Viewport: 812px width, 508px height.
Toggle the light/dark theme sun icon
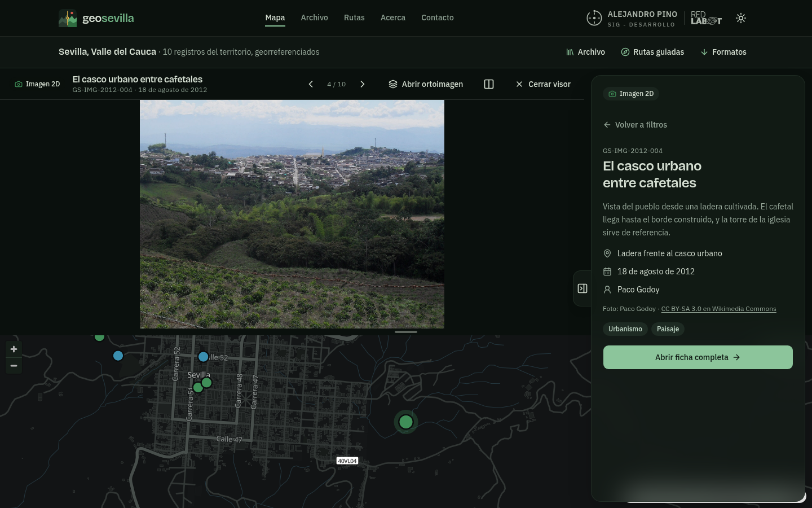click(741, 18)
